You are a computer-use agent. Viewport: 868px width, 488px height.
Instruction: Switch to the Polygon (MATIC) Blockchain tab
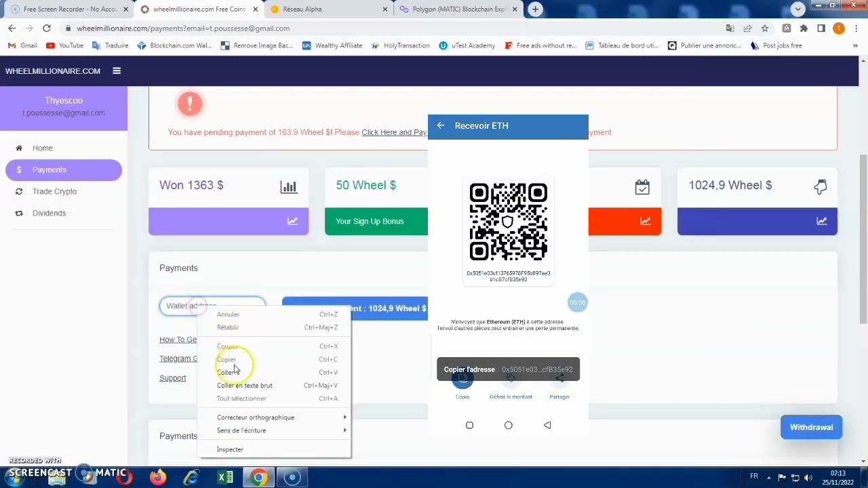click(x=458, y=9)
